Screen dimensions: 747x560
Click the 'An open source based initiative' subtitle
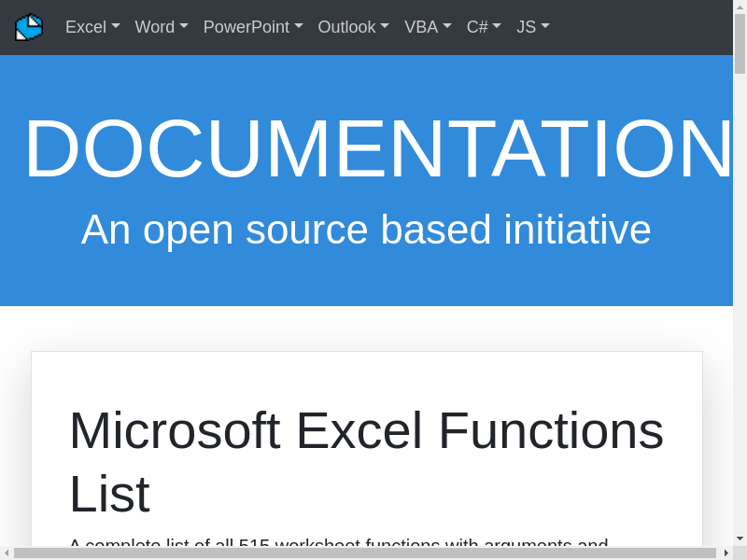click(366, 230)
